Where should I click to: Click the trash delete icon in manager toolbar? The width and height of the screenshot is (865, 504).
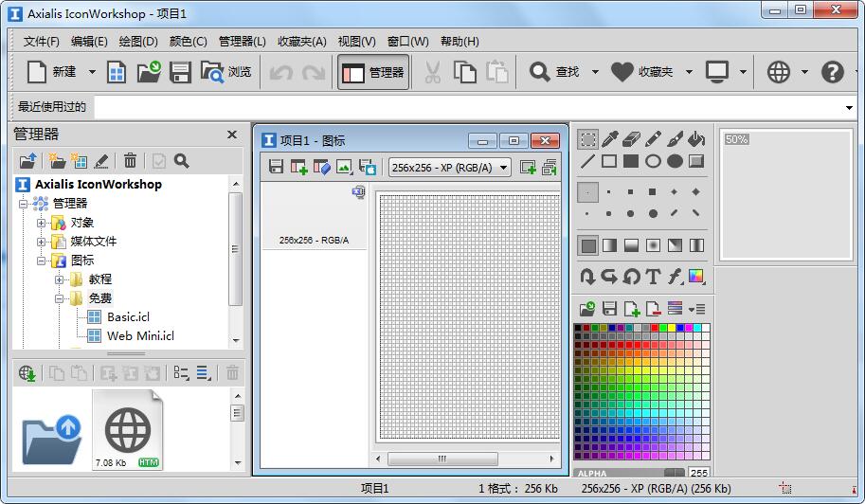coord(130,160)
